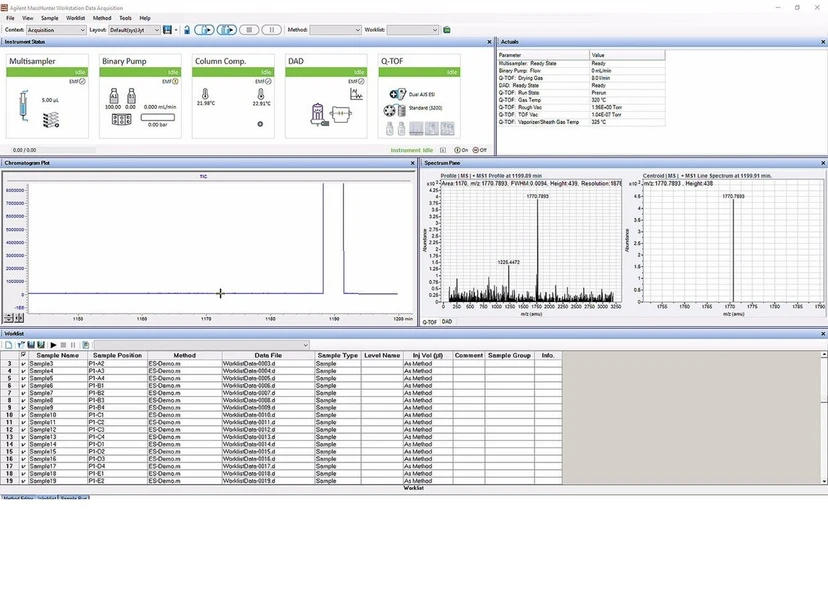Click the save worklist icon
This screenshot has height=604, width=828.
[x=31, y=345]
